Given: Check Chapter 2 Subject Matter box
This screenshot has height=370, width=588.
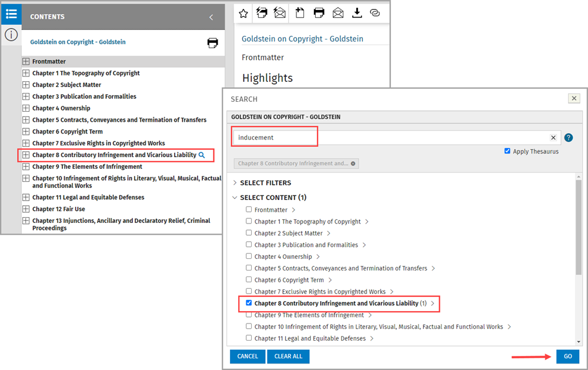Looking at the screenshot, I should pos(249,233).
